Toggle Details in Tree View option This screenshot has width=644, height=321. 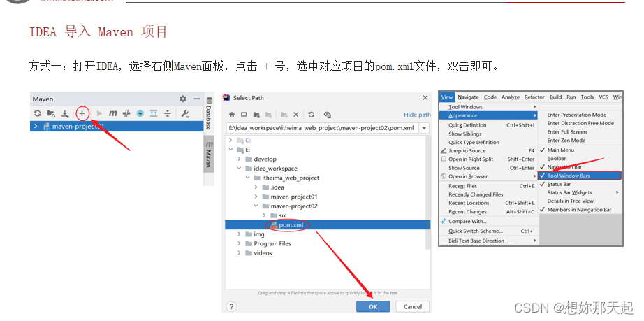580,201
